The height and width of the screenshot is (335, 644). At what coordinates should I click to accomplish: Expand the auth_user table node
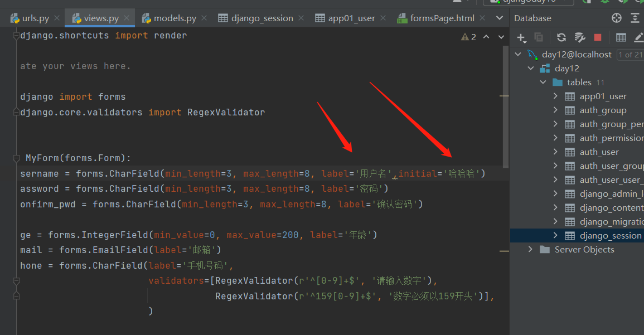click(555, 152)
